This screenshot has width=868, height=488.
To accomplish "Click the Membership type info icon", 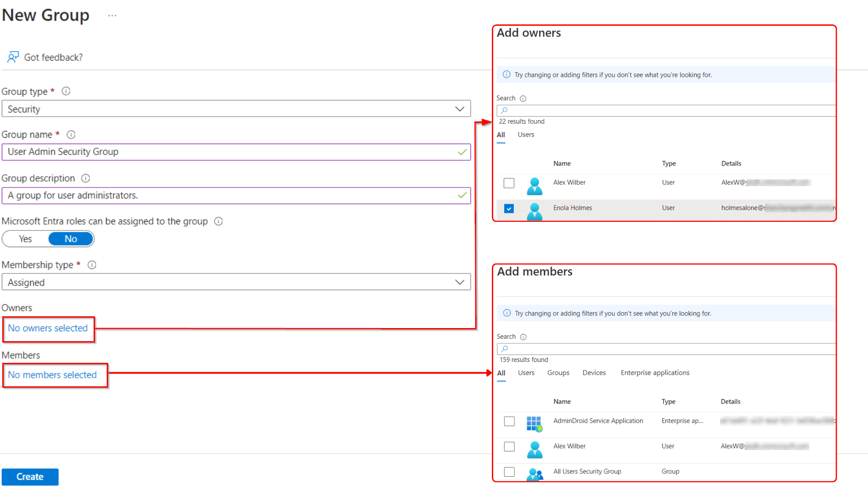I will 92,265.
